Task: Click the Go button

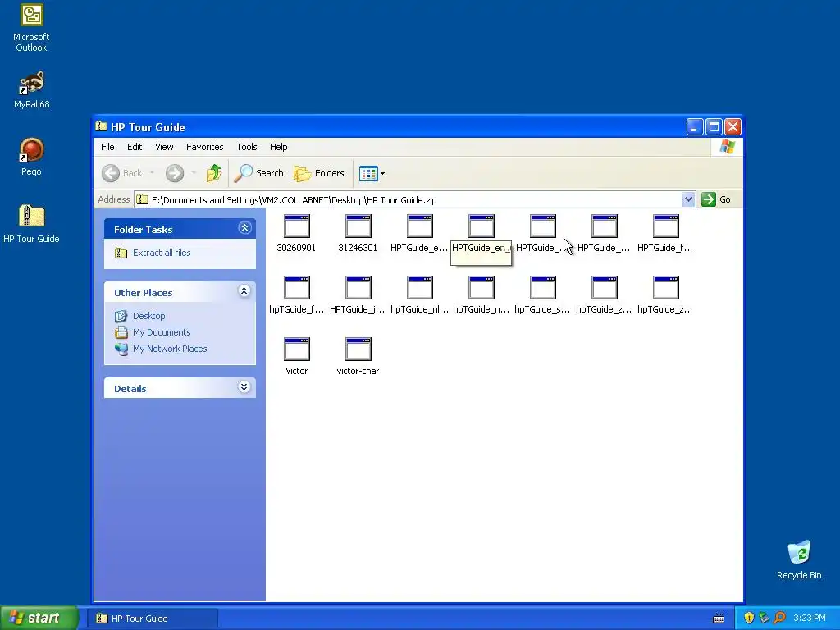Action: [716, 199]
